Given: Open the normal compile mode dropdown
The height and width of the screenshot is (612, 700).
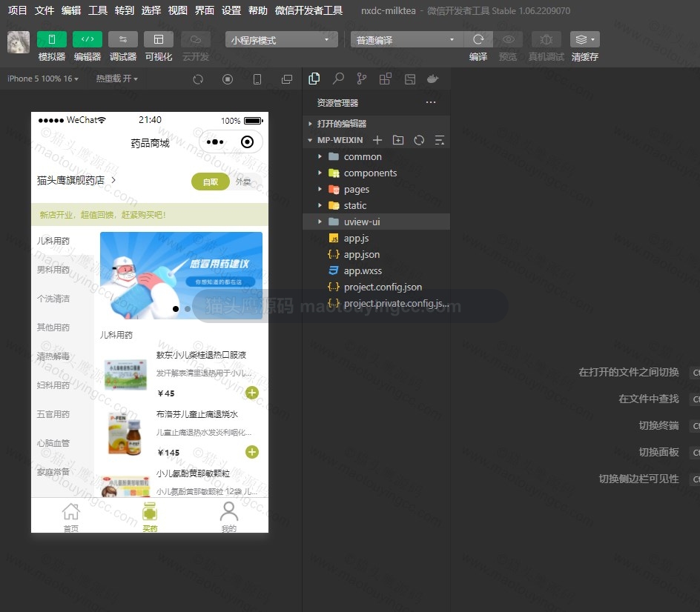Looking at the screenshot, I should coord(406,40).
